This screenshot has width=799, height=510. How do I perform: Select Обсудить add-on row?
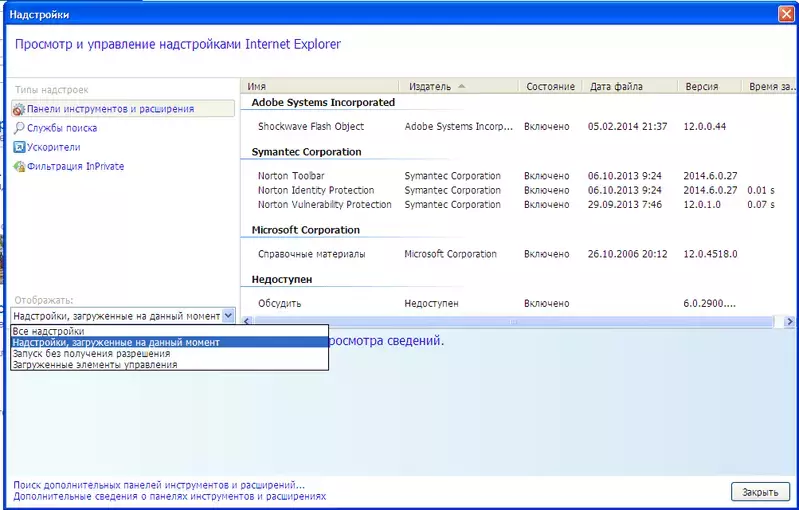click(279, 303)
